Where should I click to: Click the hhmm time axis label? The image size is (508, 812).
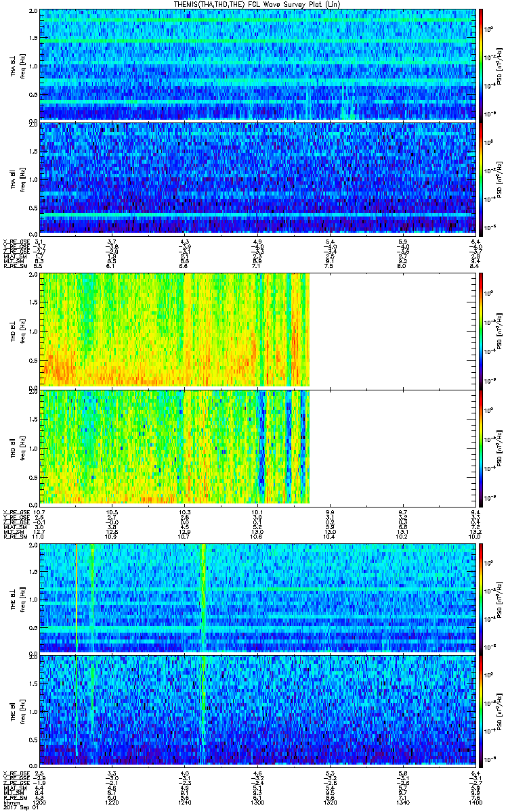(12, 802)
